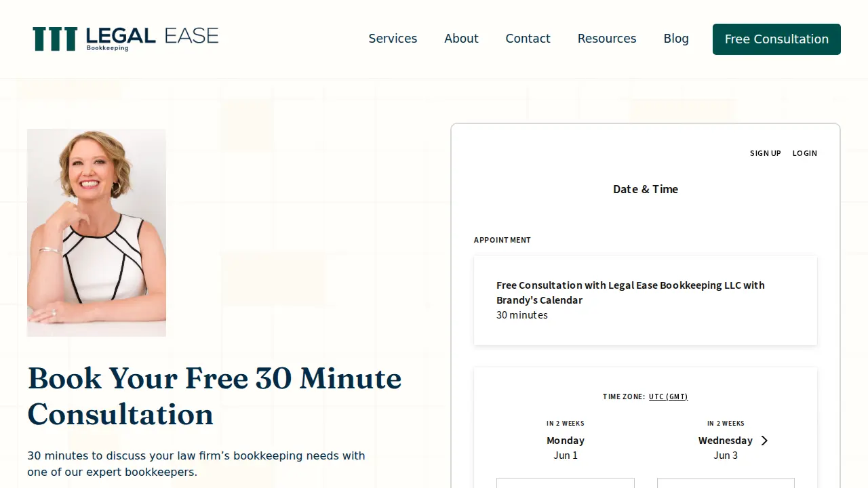Change the UTC (GMT) time zone

tap(668, 396)
